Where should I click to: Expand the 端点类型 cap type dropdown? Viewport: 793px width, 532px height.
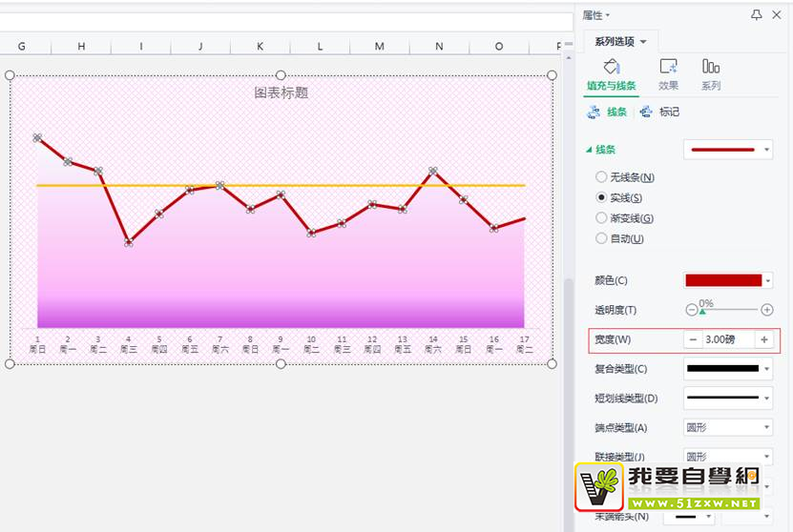pyautogui.click(x=728, y=427)
